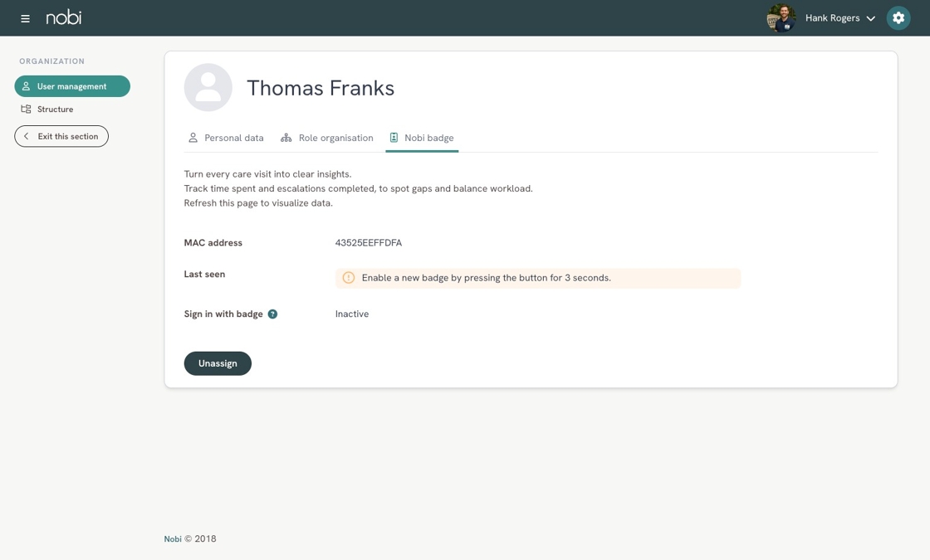The image size is (930, 560).
Task: Click Thomas Franks avatar placeholder
Action: coord(208,88)
